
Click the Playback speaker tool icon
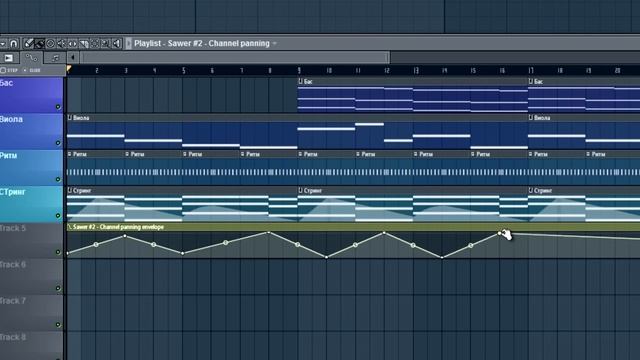(117, 43)
